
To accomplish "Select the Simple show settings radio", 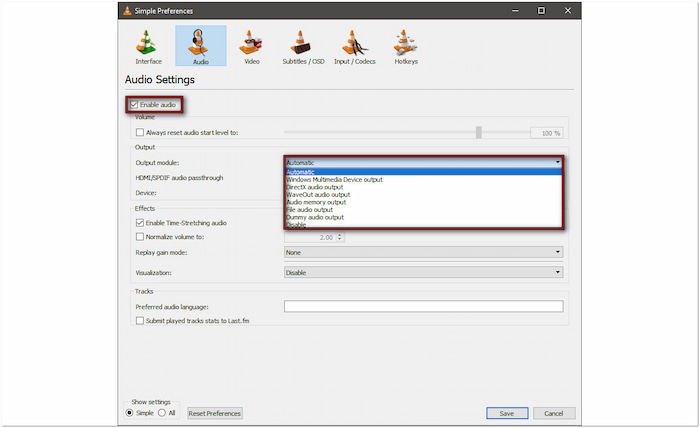I will 129,413.
